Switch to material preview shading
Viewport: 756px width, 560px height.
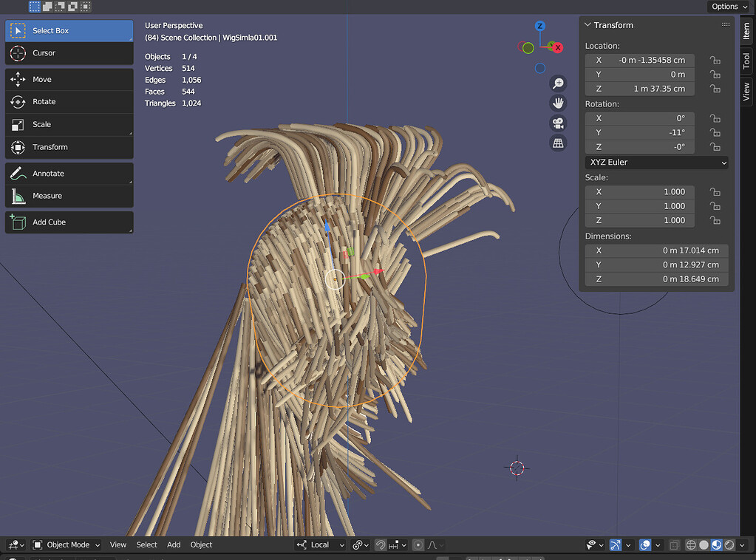[x=717, y=544]
